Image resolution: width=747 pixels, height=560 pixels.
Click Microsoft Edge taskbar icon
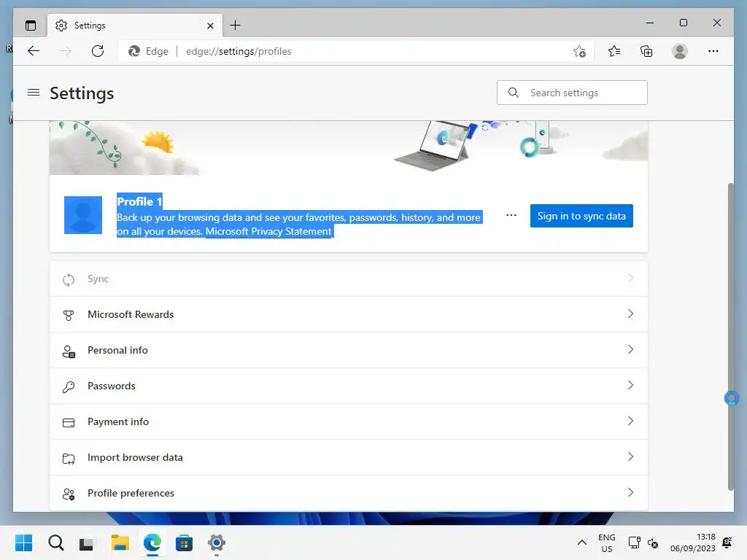pyautogui.click(x=152, y=542)
